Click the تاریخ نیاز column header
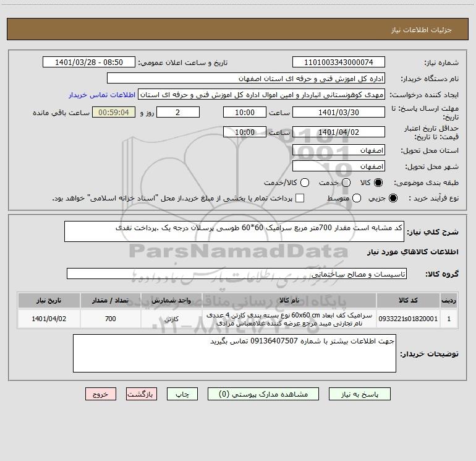Screen dimensions: 476x461 tap(49, 300)
